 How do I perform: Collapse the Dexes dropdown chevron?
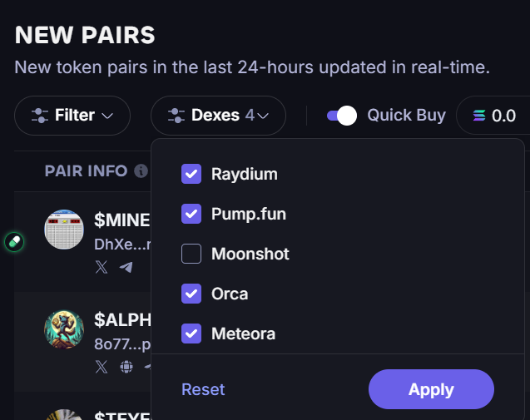tap(263, 116)
